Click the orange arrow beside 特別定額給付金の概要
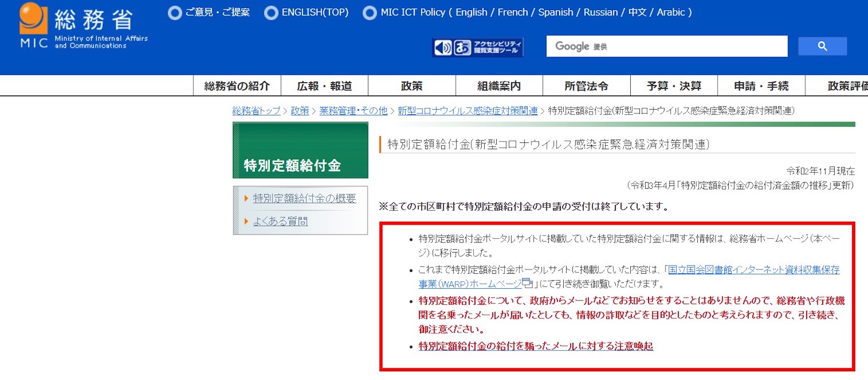The height and width of the screenshot is (380, 868). point(246,198)
